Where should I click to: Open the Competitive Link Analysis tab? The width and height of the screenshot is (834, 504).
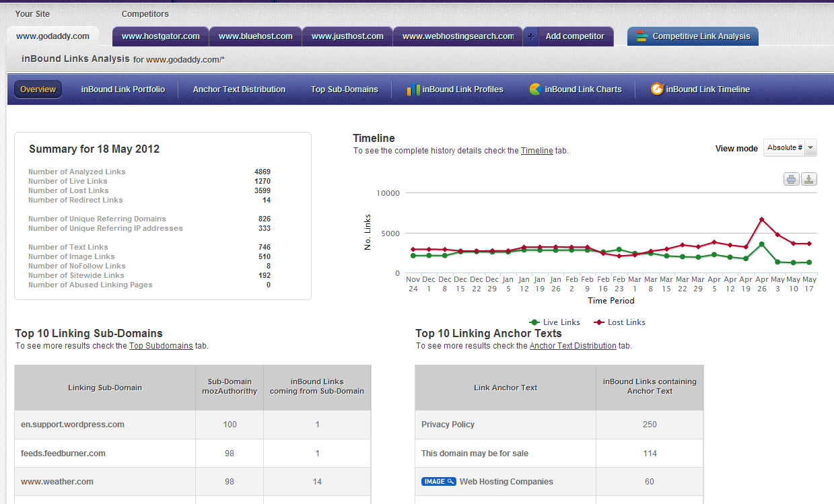coord(693,36)
